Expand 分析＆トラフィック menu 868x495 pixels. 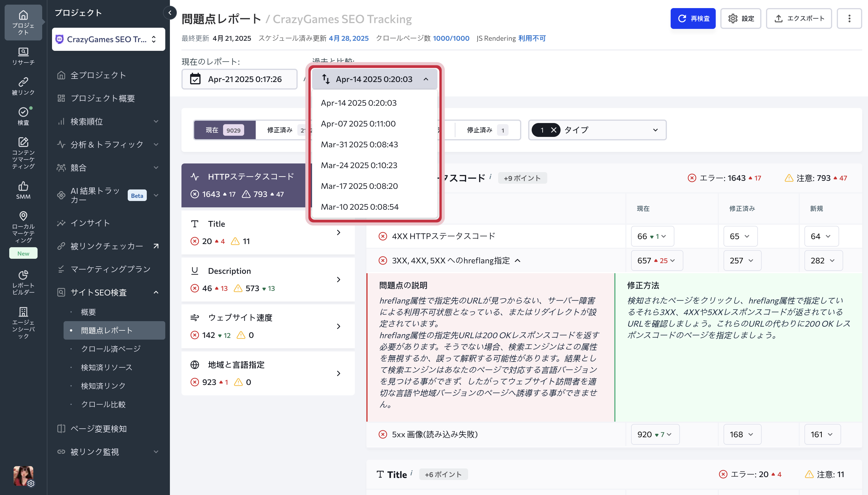tap(109, 144)
